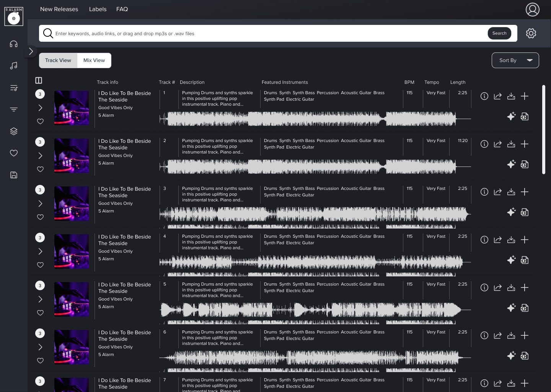This screenshot has height=392, width=551.
Task: Click version count badge on track 1
Action: (40, 94)
